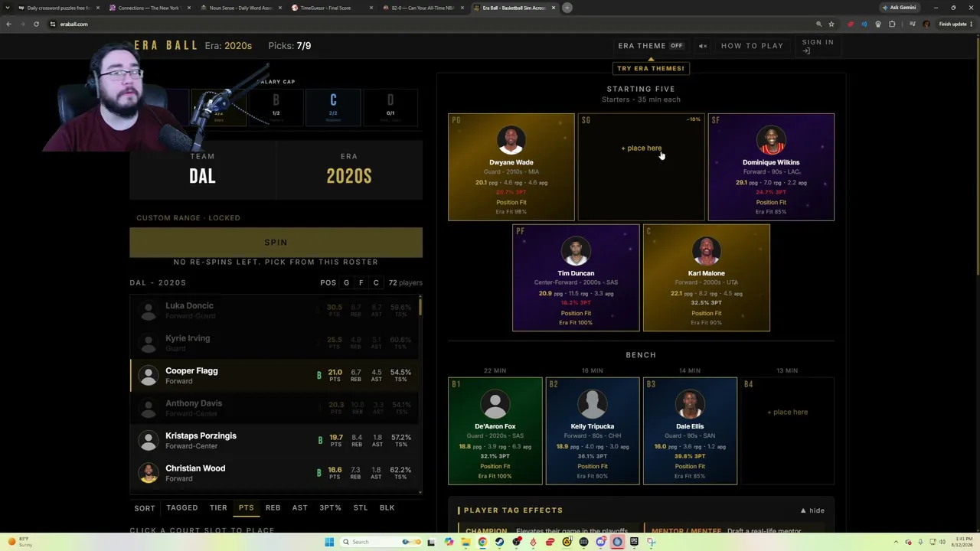
Task: Select De'Aaron Fox bench card
Action: pos(495,431)
